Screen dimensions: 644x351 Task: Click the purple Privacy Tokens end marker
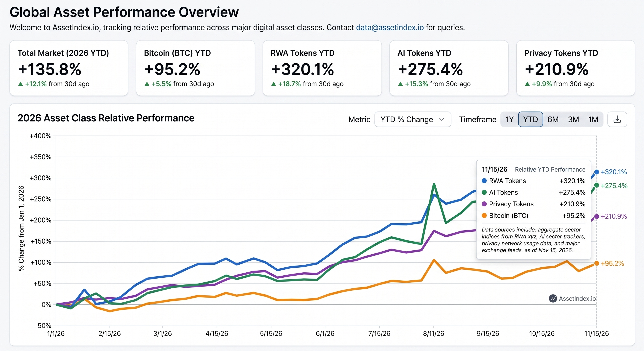pyautogui.click(x=596, y=216)
